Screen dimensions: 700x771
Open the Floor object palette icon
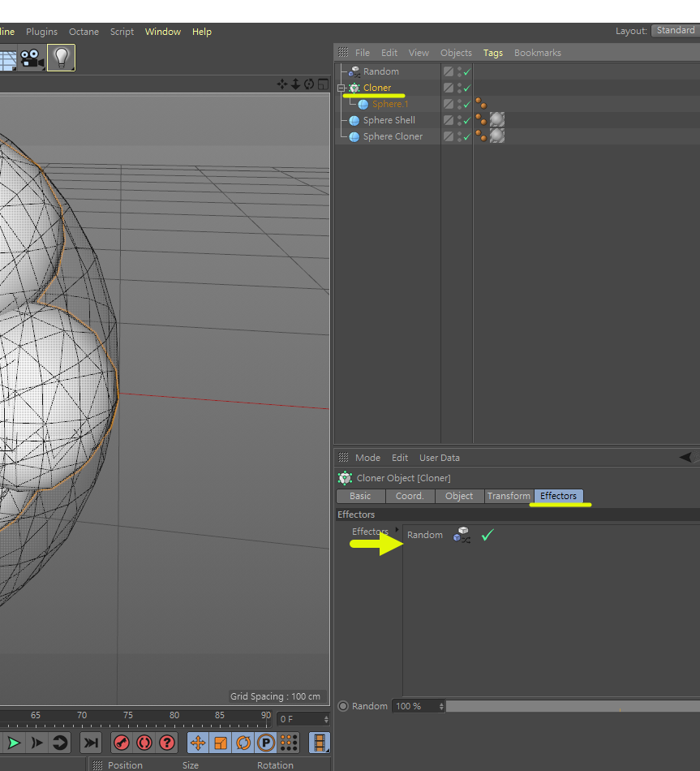tap(8, 59)
